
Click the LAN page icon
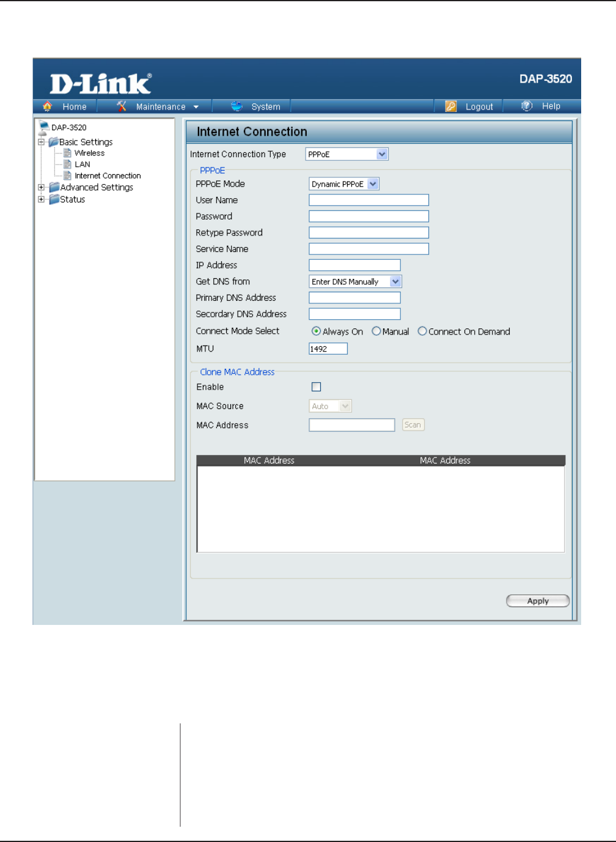(68, 164)
